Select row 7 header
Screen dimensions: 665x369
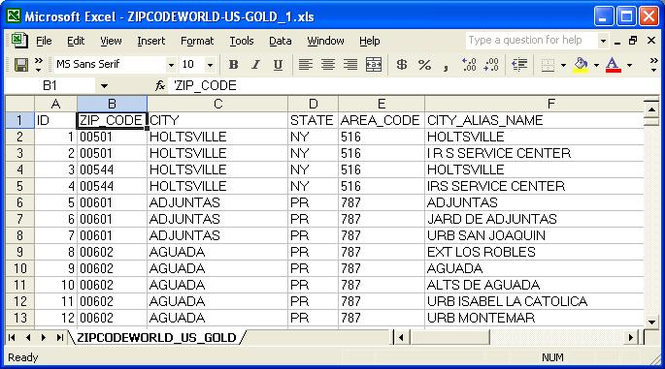point(20,219)
